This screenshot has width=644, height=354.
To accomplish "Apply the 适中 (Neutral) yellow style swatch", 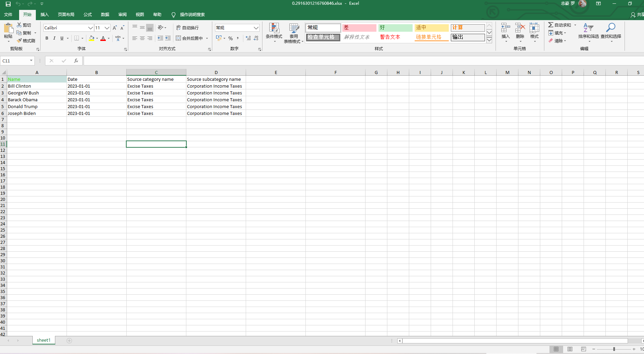I will pos(431,28).
